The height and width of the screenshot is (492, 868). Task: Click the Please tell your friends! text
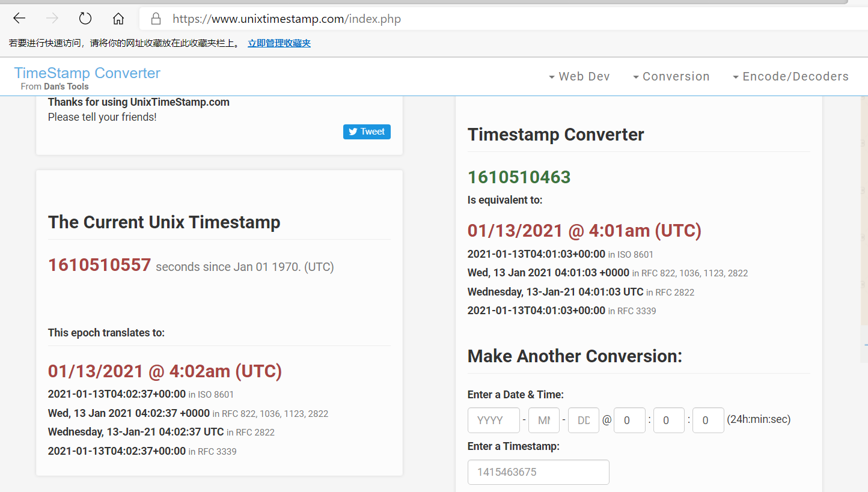tap(102, 117)
